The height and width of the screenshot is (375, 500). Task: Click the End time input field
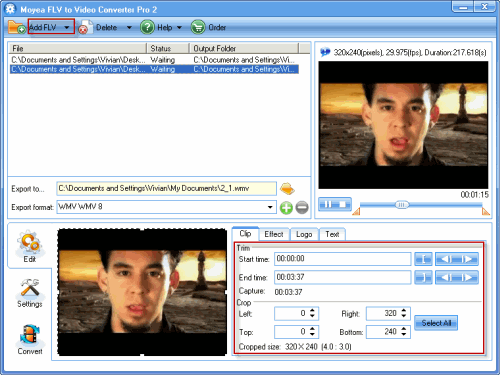point(343,277)
